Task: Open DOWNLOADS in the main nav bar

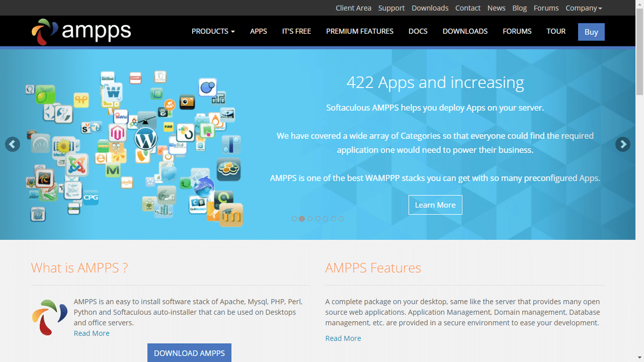Action: 465,31
